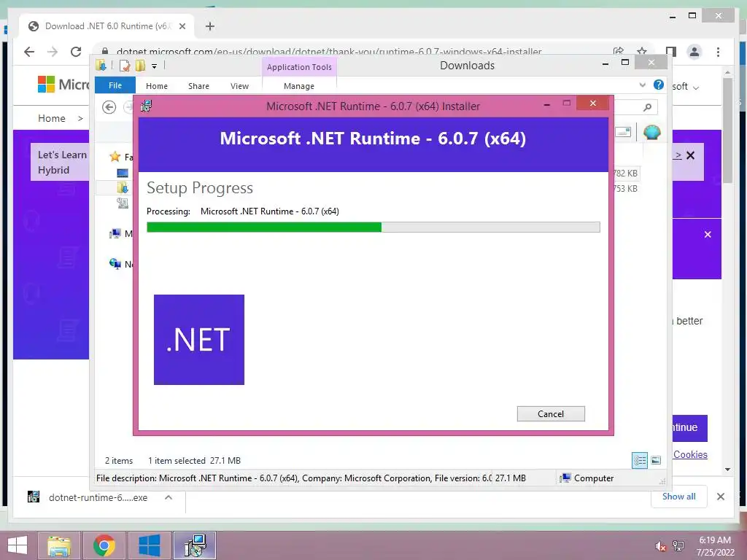Open the quick access toolbar customize dropdown
The image size is (747, 560).
(x=155, y=66)
